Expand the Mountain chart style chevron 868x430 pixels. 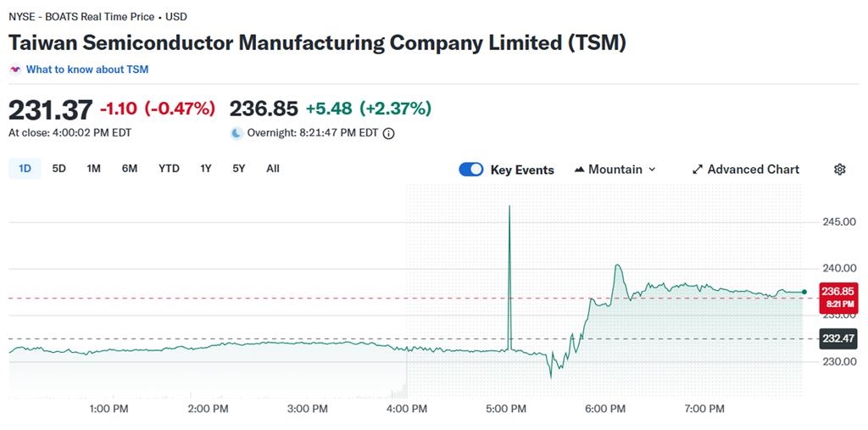click(652, 170)
